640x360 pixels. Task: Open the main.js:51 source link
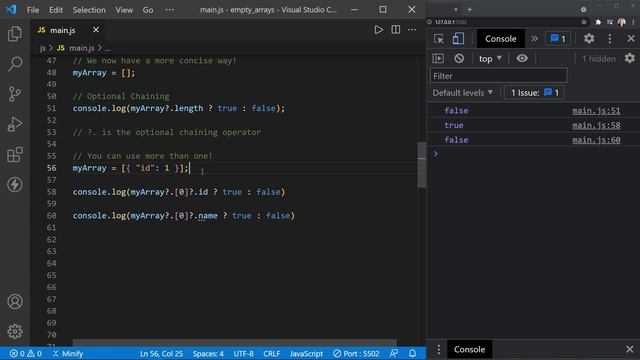596,111
